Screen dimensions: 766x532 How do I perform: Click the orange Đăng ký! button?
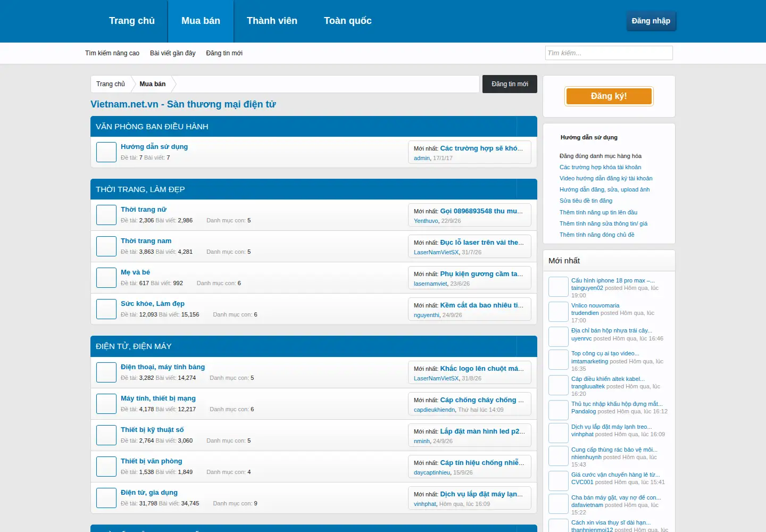click(x=609, y=96)
